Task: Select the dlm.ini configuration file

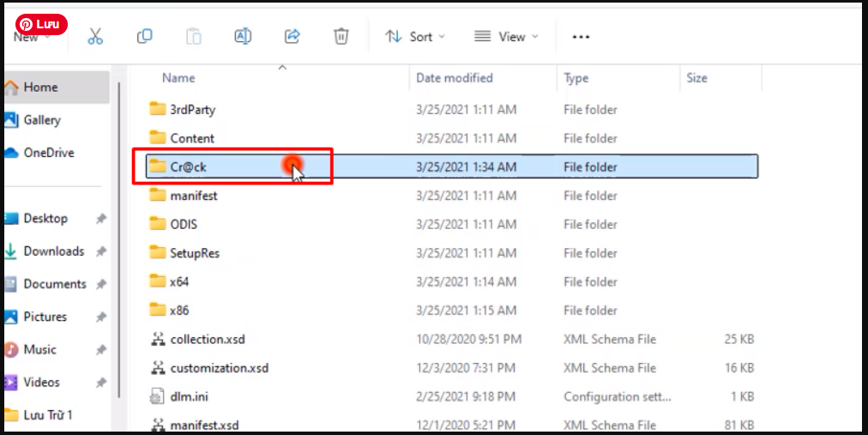Action: [x=190, y=396]
